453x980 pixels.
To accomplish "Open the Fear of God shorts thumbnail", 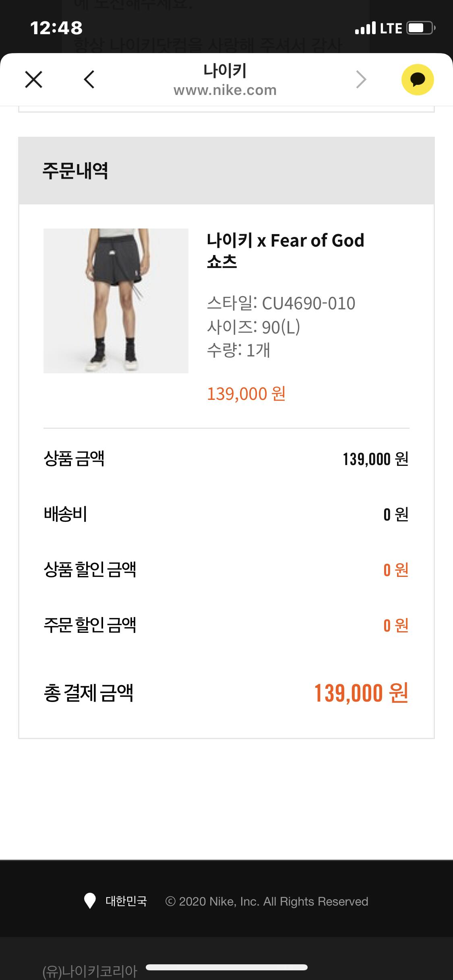I will coord(116,301).
